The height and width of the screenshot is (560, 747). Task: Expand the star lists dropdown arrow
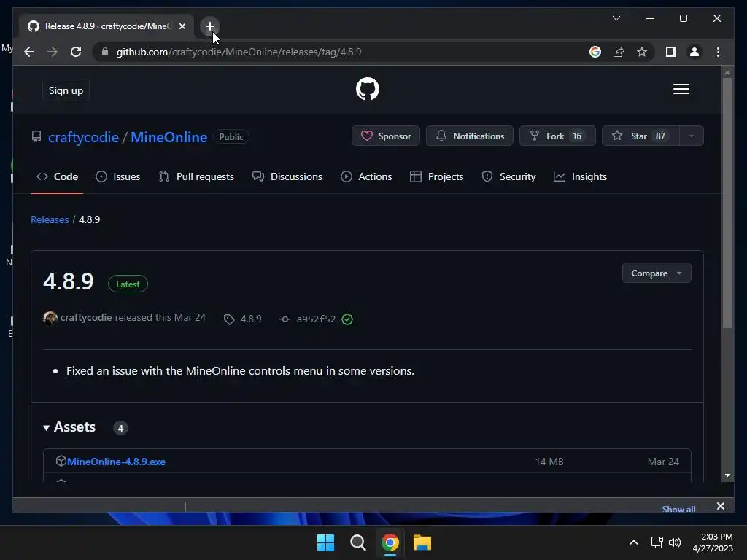tap(692, 136)
